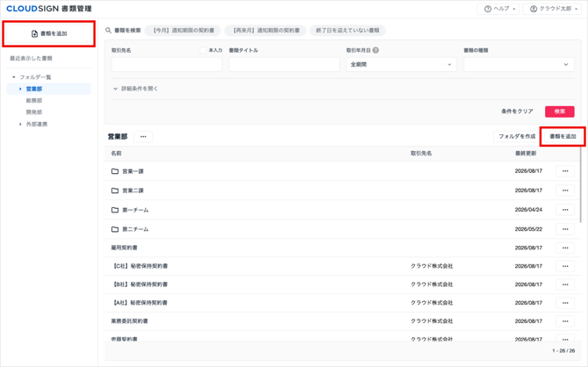Viewport: 588px width, 367px height.
Task: Collapse the フォルダ一覧 tree
Action: click(14, 77)
